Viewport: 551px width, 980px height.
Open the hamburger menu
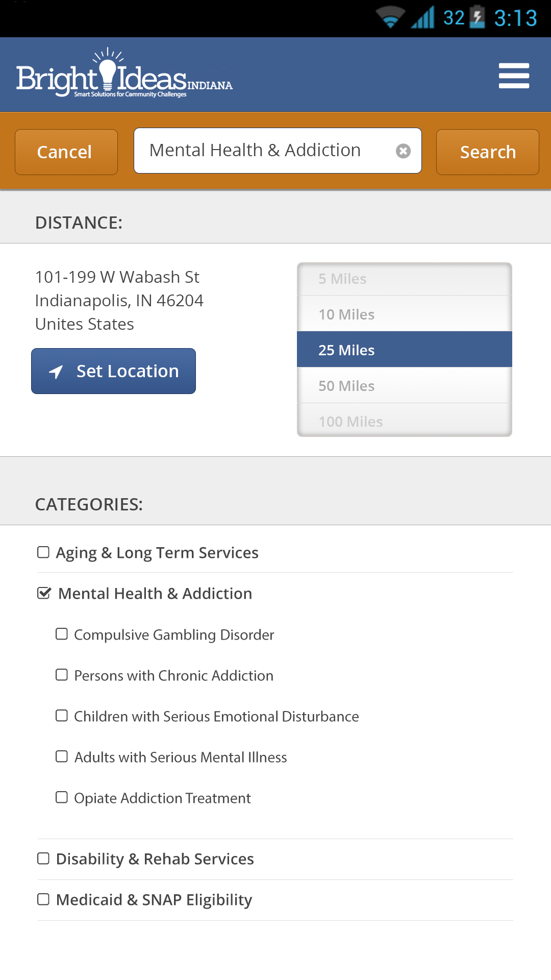click(514, 76)
